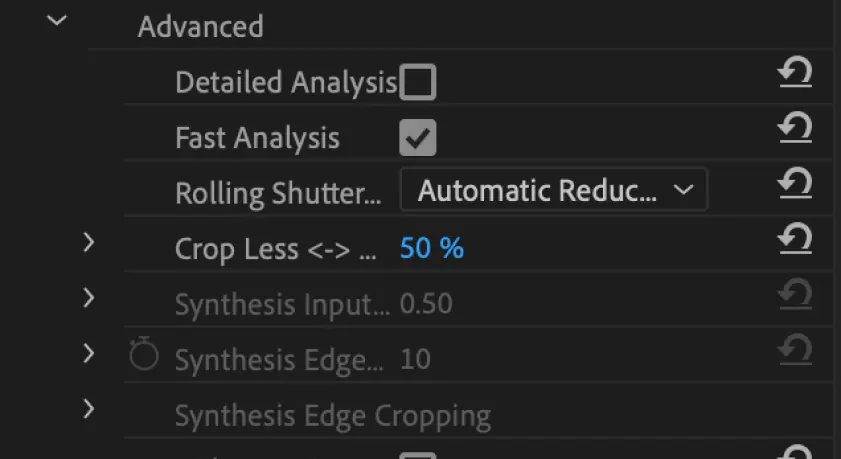
Task: Uncheck the Fast Analysis checkbox
Action: pos(418,138)
